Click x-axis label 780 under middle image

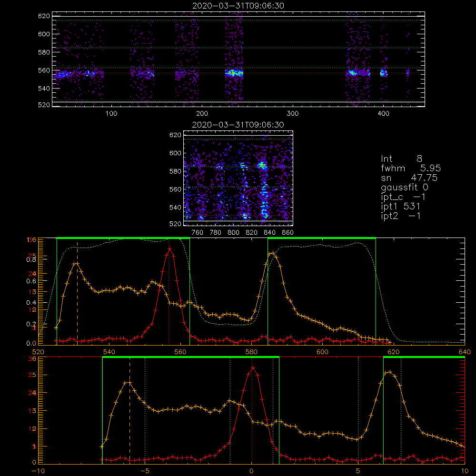click(216, 233)
